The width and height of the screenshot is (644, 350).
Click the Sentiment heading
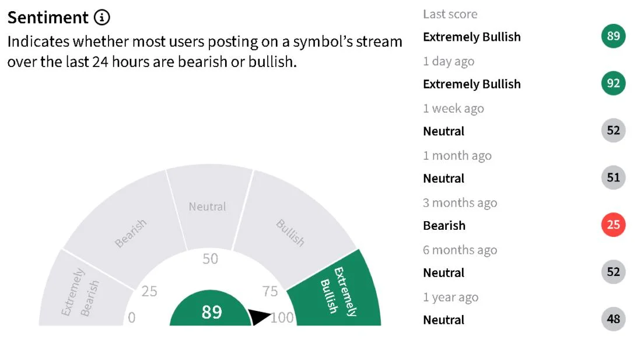(x=48, y=17)
